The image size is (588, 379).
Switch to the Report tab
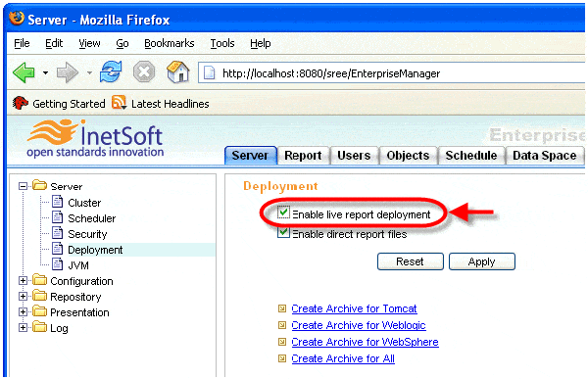303,155
